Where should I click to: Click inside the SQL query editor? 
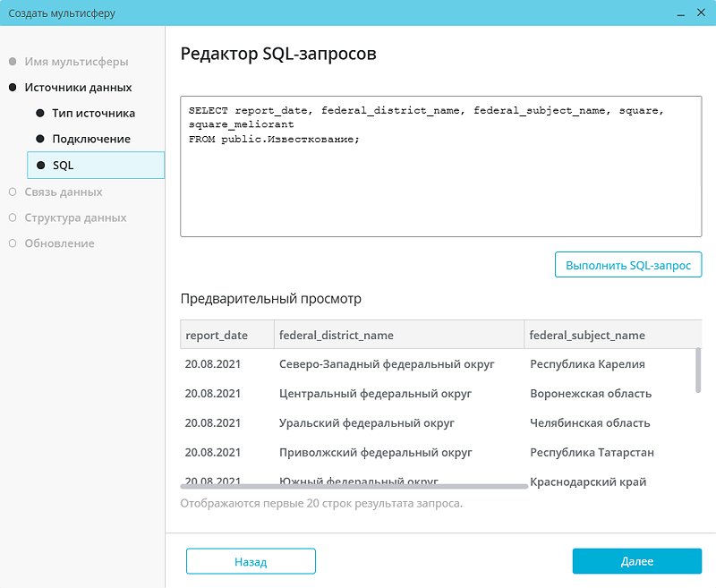[x=440, y=188]
